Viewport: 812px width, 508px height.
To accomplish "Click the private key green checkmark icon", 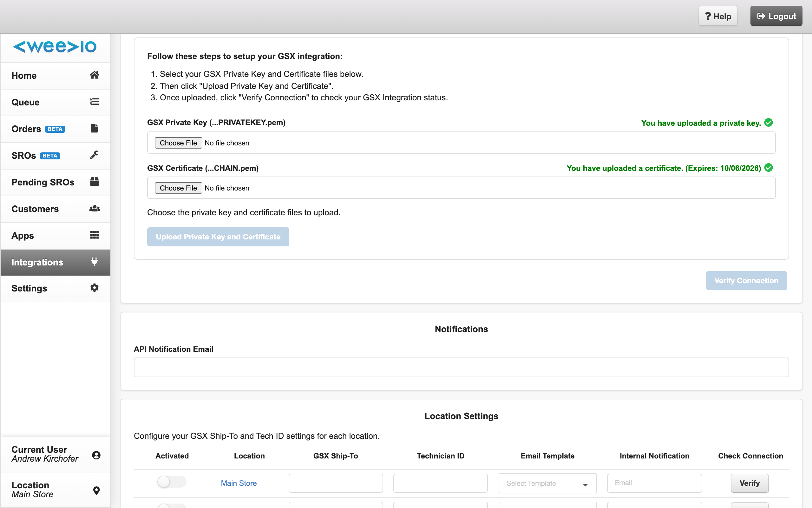I will pyautogui.click(x=768, y=123).
